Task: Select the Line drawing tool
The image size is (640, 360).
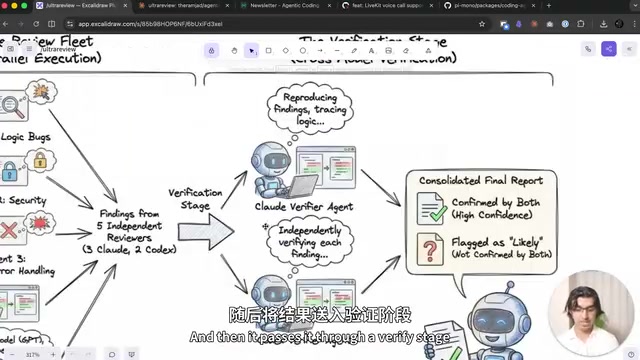Action: 337,51
